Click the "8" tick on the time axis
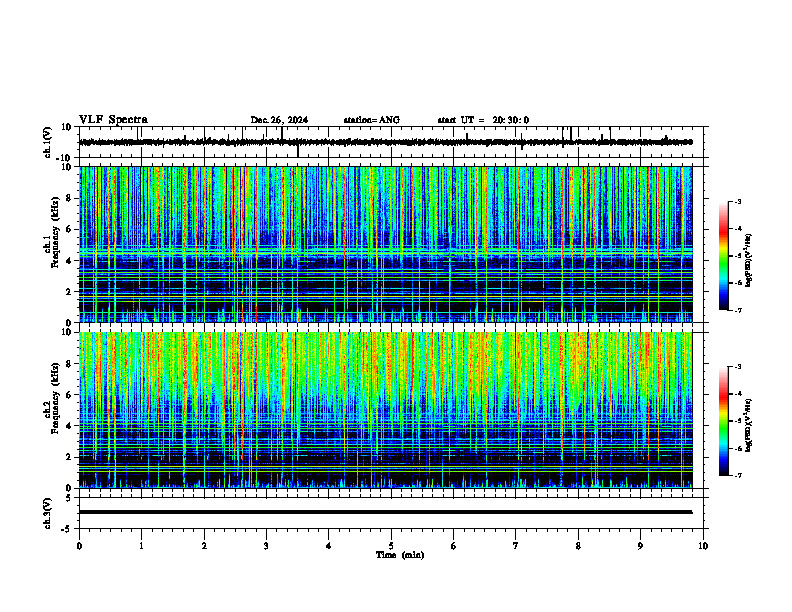The width and height of the screenshot is (792, 612). coord(578,546)
